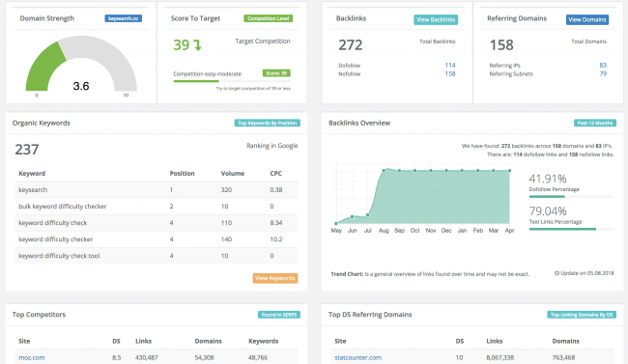
Task: Select the Competition Level green badge
Action: tap(268, 18)
